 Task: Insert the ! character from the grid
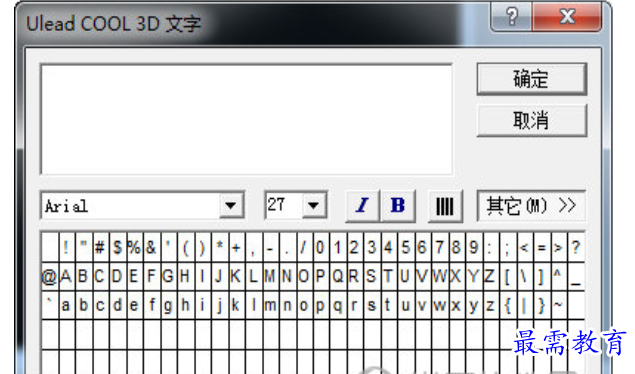click(x=66, y=247)
